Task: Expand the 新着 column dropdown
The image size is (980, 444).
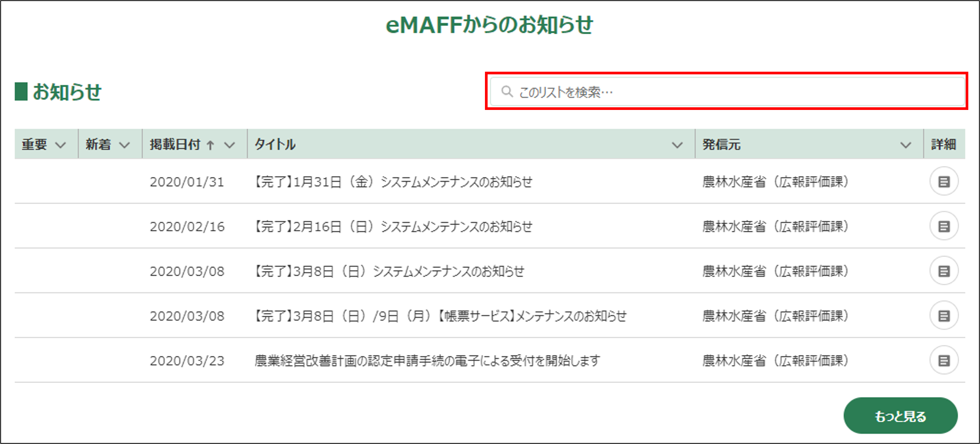Action: pos(124,145)
